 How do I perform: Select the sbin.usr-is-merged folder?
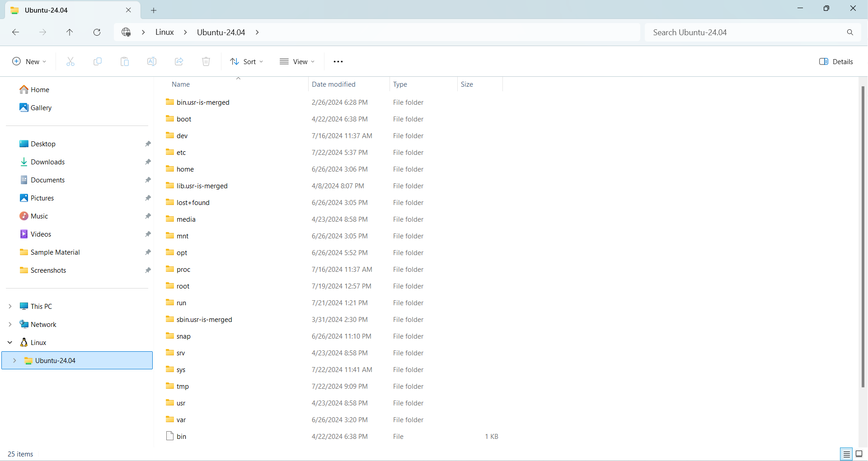click(199, 320)
